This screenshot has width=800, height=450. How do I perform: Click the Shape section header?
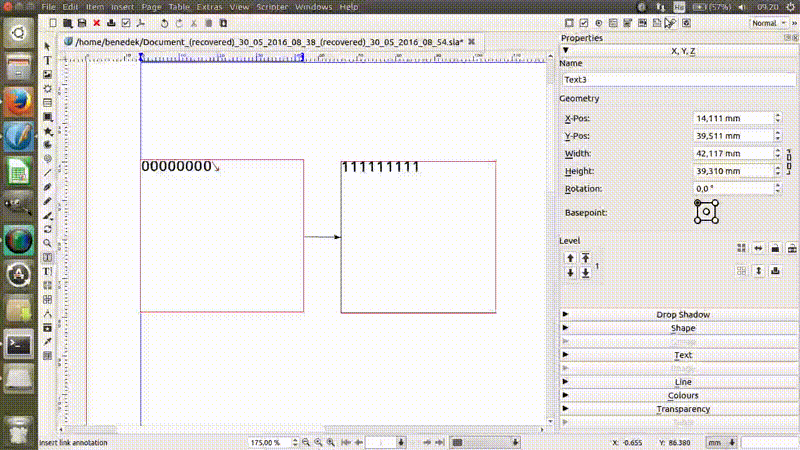(x=682, y=328)
